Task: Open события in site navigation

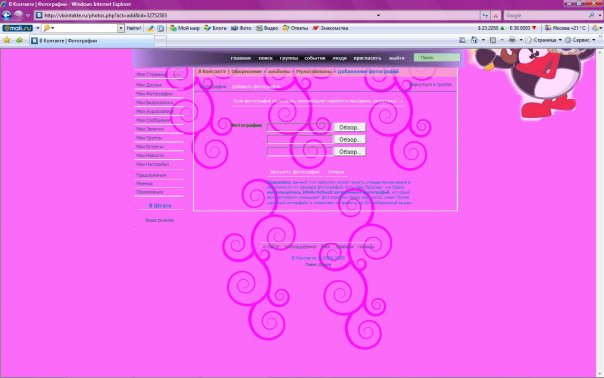Action: (315, 58)
